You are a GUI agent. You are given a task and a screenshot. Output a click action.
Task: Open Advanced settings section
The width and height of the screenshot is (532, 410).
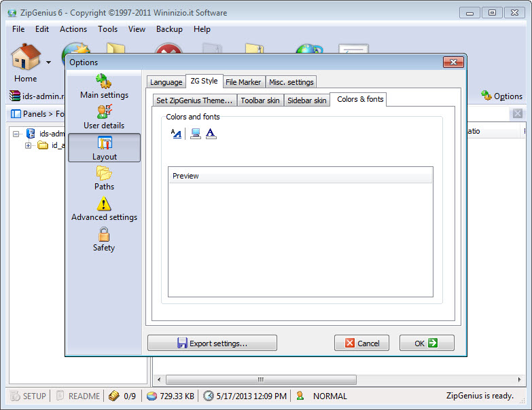104,208
